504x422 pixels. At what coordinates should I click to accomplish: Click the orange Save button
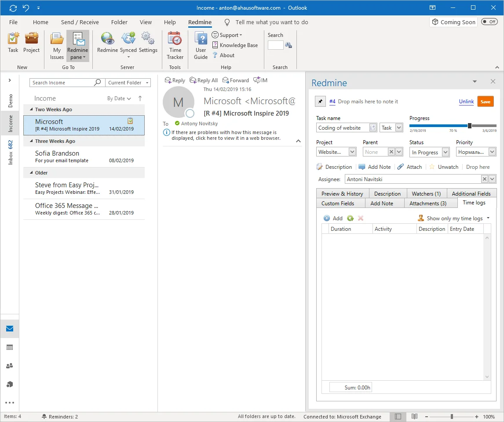[x=486, y=102]
